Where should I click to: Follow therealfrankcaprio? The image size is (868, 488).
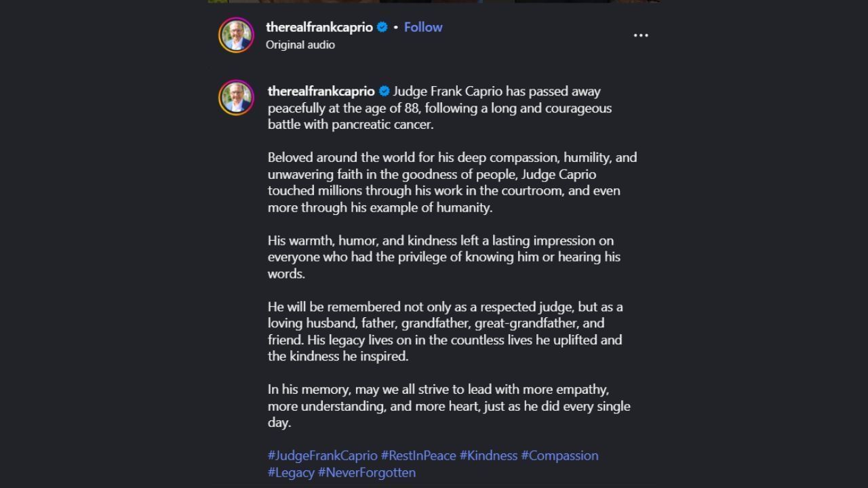[423, 27]
